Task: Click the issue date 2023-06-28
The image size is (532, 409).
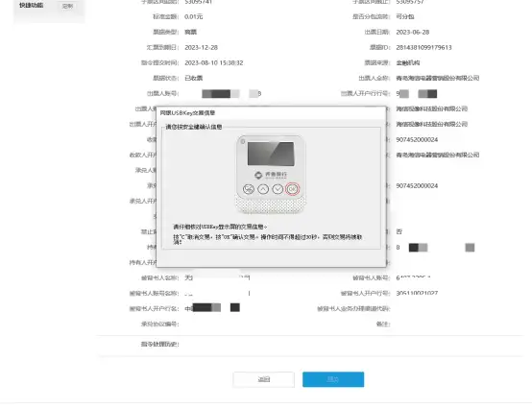Action: (413, 33)
